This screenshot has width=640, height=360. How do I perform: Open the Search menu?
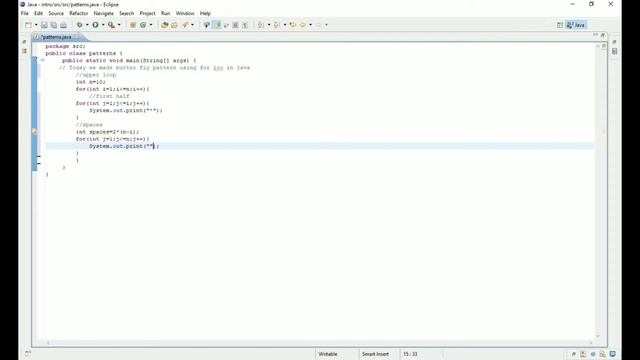click(127, 13)
